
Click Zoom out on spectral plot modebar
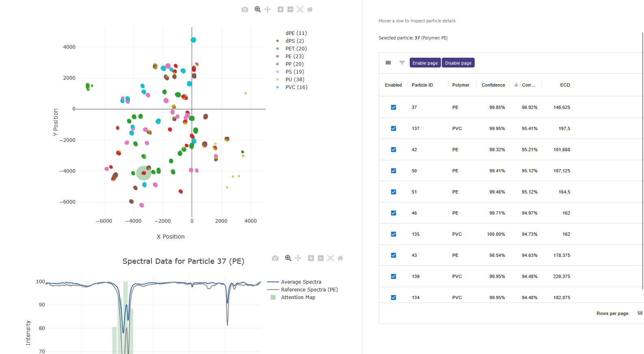coord(321,258)
